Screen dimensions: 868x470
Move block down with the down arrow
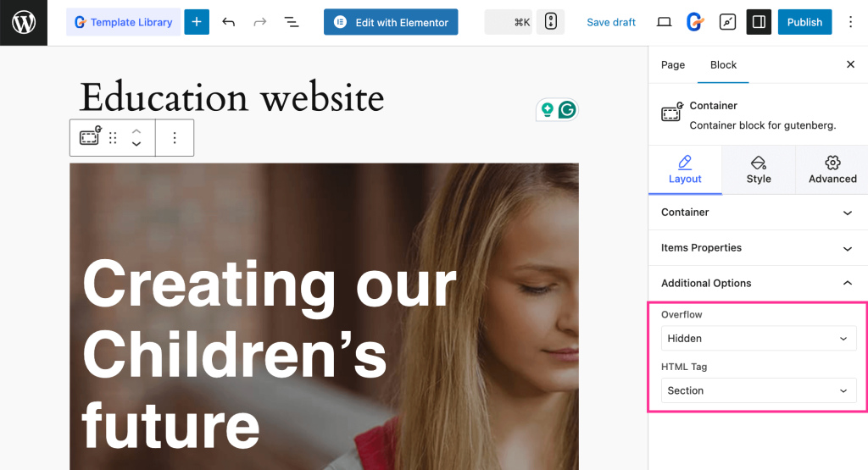point(136,144)
